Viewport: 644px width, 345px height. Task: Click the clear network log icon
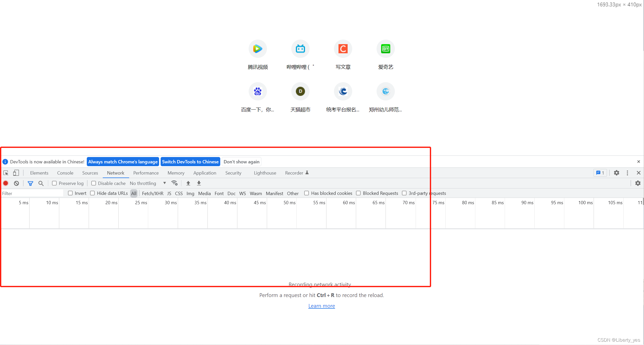tap(16, 183)
